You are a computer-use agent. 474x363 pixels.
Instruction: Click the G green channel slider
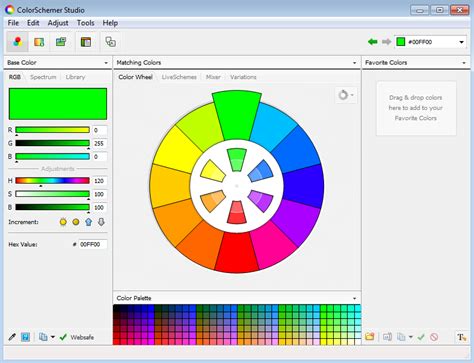point(52,143)
